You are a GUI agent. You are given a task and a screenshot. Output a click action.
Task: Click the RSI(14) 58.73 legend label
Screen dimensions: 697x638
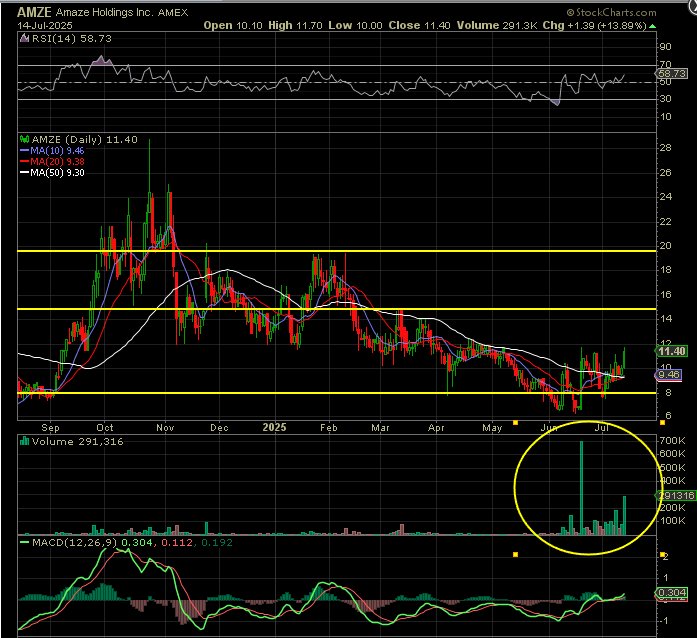71,39
